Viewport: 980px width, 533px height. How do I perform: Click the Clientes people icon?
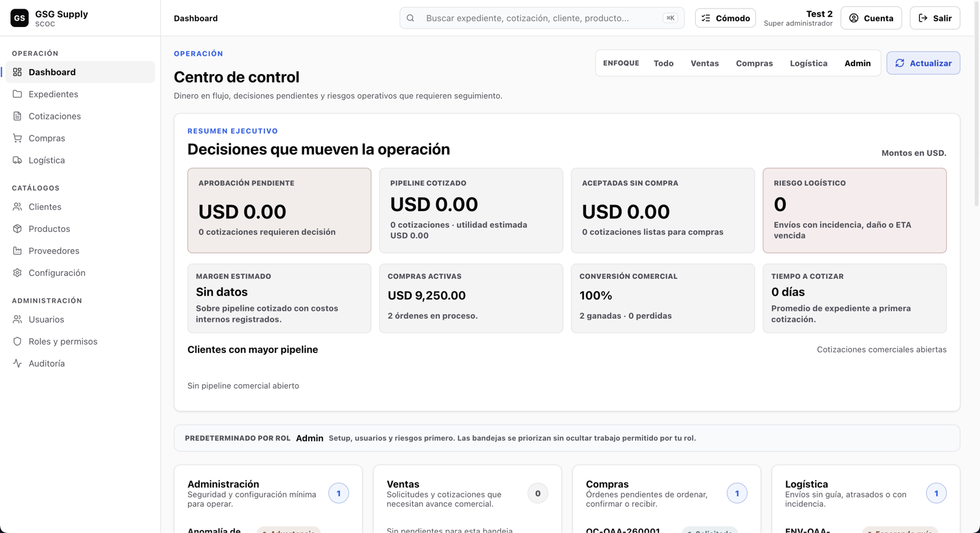click(x=17, y=207)
